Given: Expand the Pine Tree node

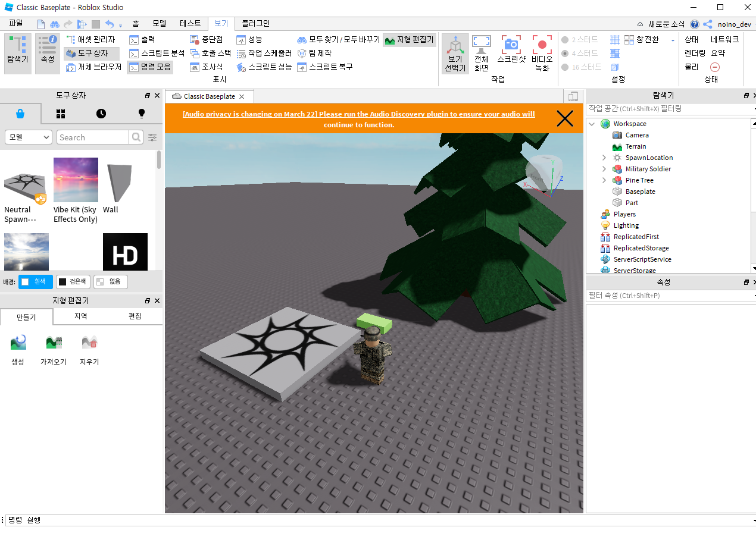Looking at the screenshot, I should [x=604, y=180].
